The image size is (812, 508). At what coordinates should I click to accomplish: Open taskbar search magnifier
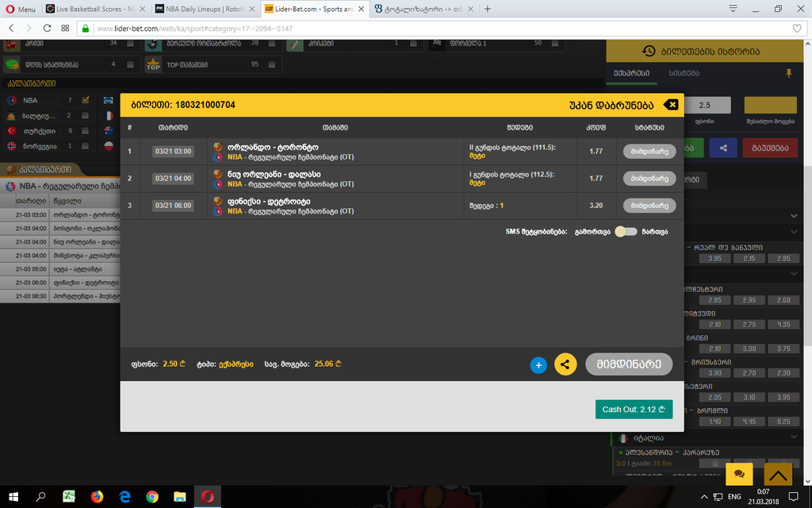click(x=40, y=497)
